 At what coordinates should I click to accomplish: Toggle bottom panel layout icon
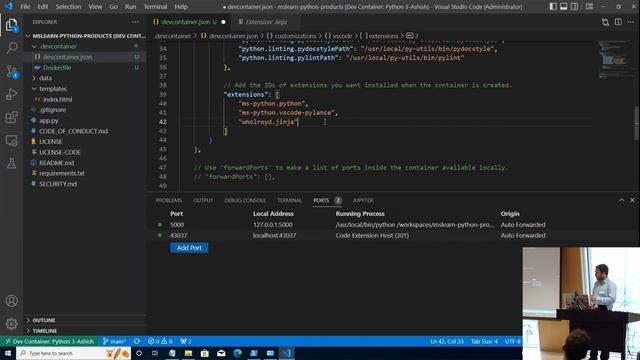(x=564, y=7)
